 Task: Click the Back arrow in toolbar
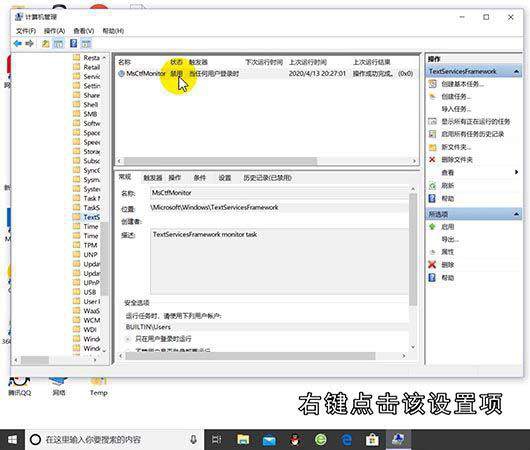click(18, 43)
